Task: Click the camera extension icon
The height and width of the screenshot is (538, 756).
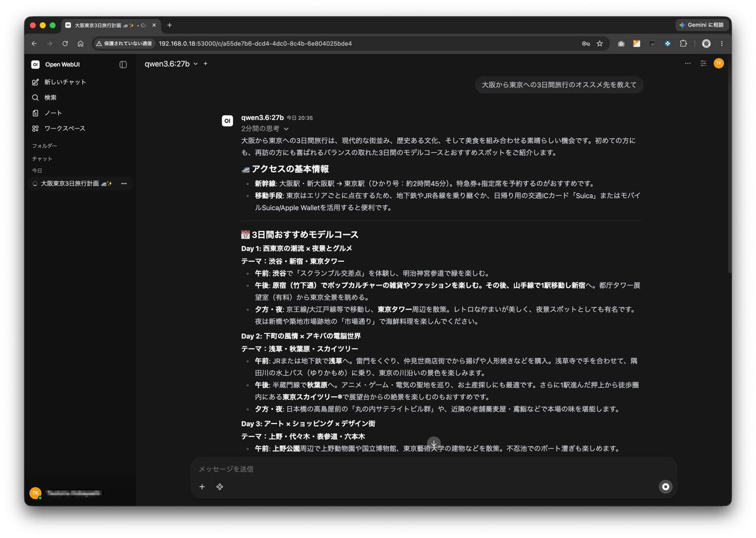Action: click(621, 44)
